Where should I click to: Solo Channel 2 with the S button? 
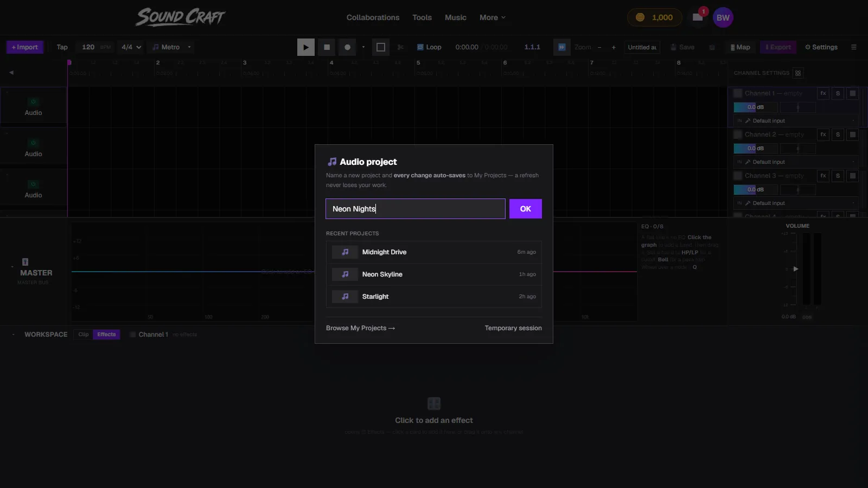click(838, 134)
